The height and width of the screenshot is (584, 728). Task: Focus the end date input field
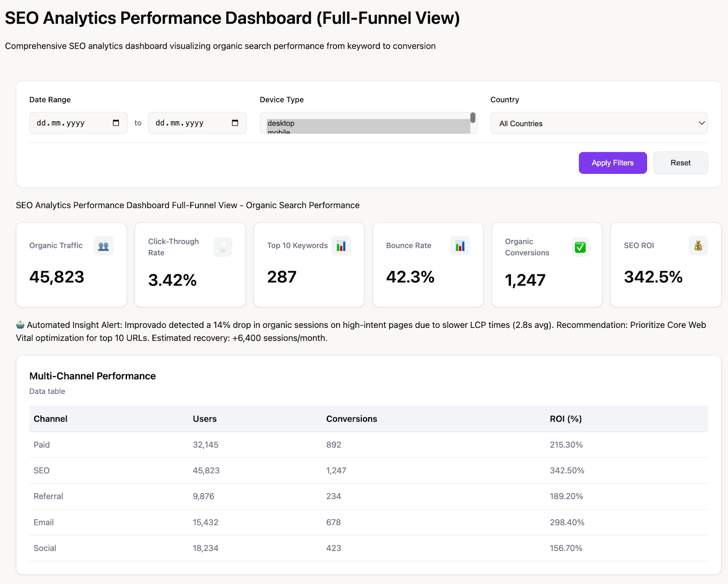pos(187,123)
